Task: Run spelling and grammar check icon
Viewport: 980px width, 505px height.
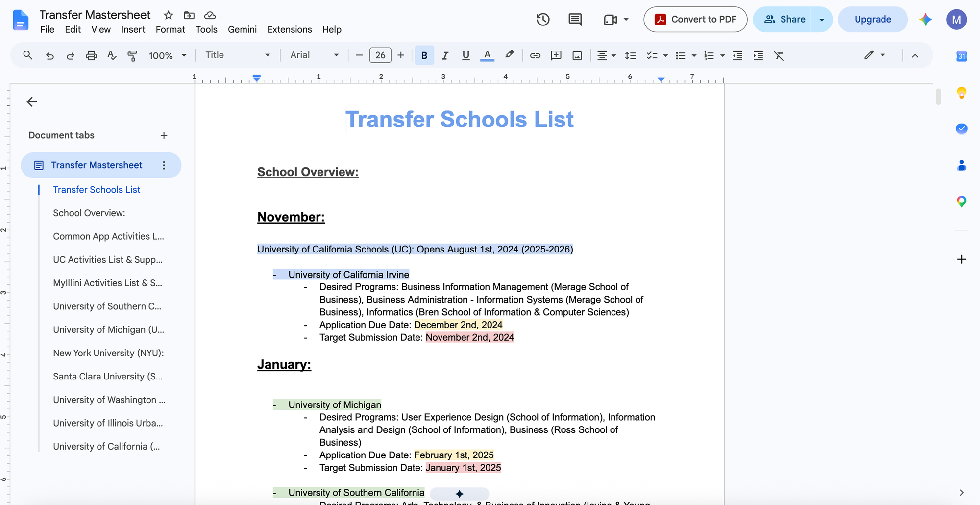Action: (x=112, y=55)
